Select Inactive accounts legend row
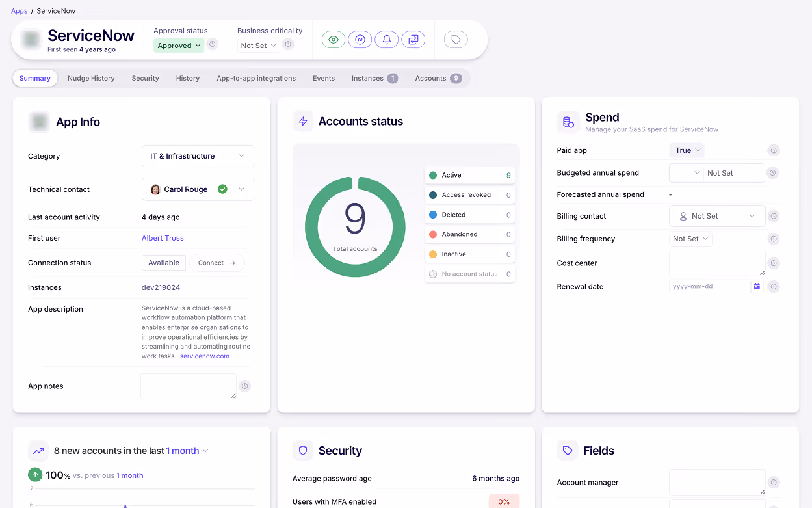This screenshot has height=508, width=812. tap(470, 254)
